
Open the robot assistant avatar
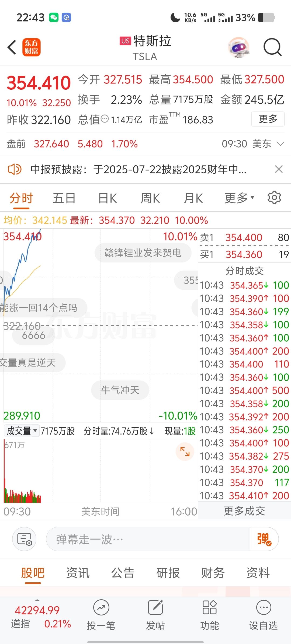(x=239, y=47)
